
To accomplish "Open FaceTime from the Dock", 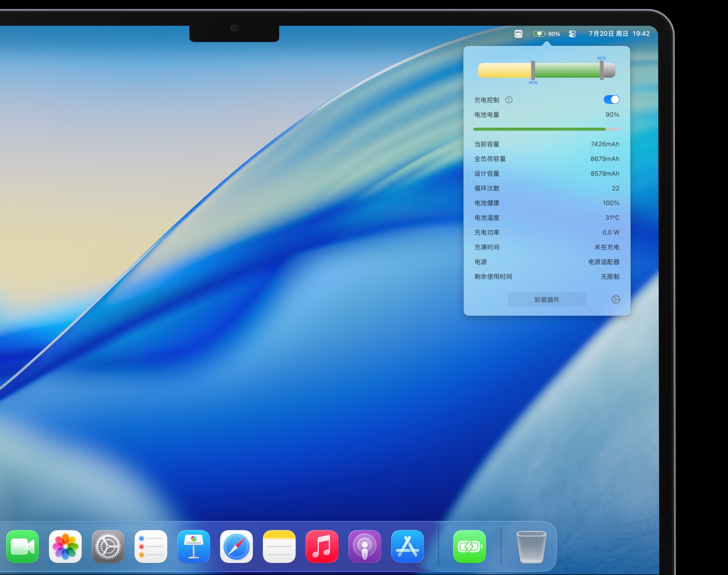I will pos(22,547).
